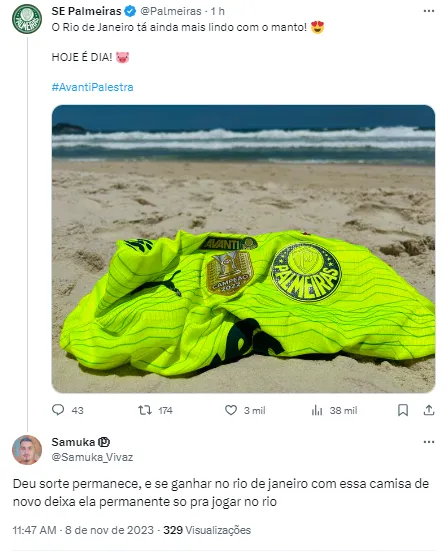
Task: Click the blue verified badge next to SE Palmeiras
Action: (130, 11)
